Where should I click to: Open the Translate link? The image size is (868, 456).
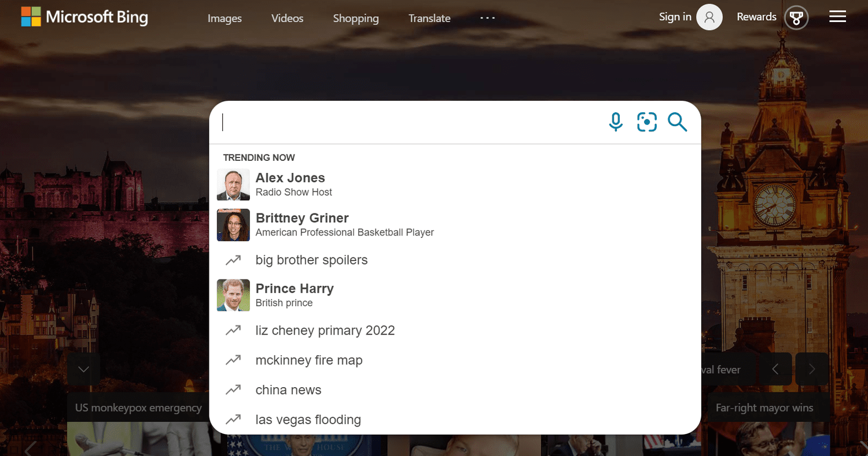[429, 19]
